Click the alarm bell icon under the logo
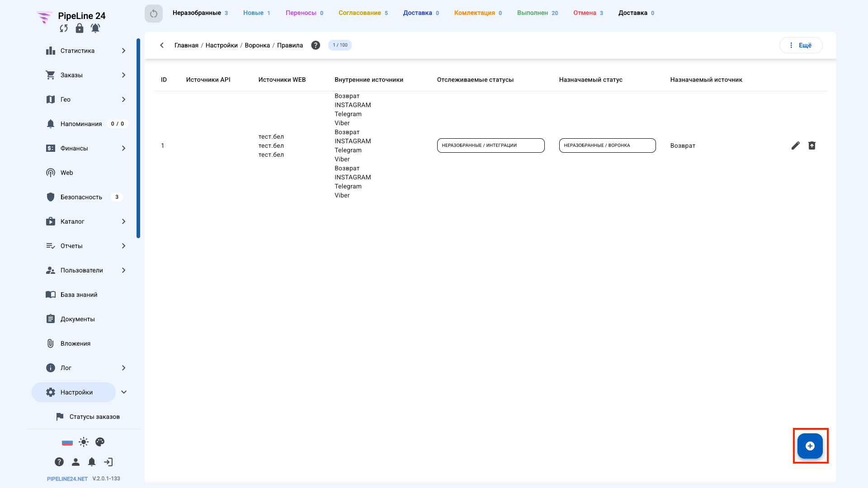This screenshot has height=488, width=868. pos(95,28)
